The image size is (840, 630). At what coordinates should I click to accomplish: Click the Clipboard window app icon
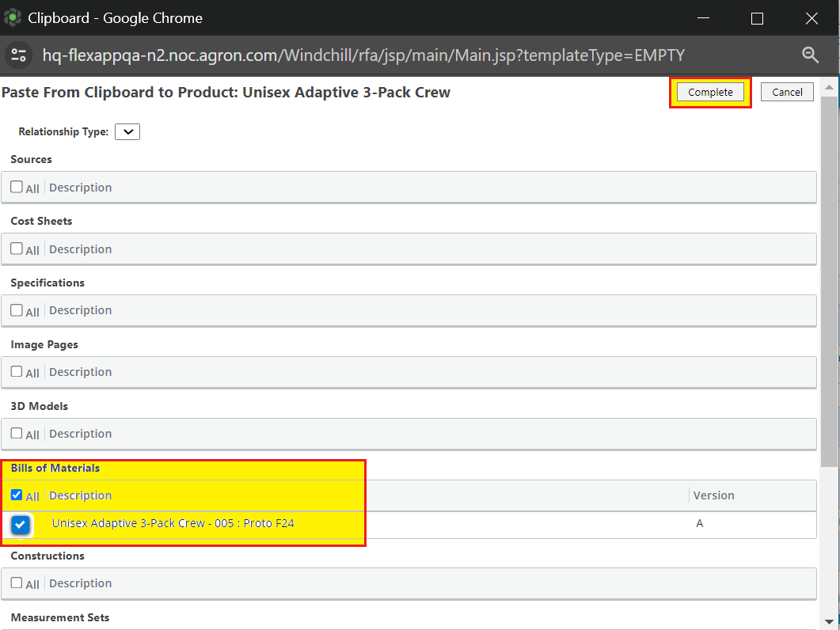[x=13, y=17]
